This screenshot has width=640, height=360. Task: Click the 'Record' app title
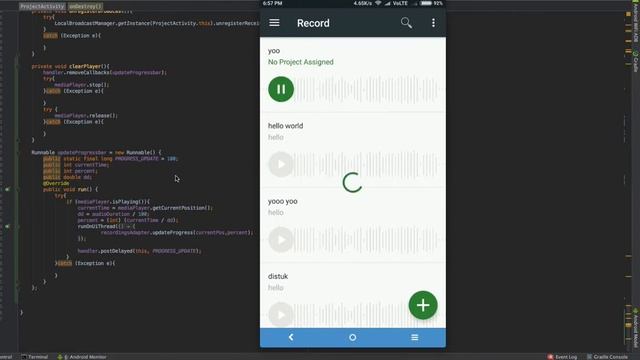point(313,23)
